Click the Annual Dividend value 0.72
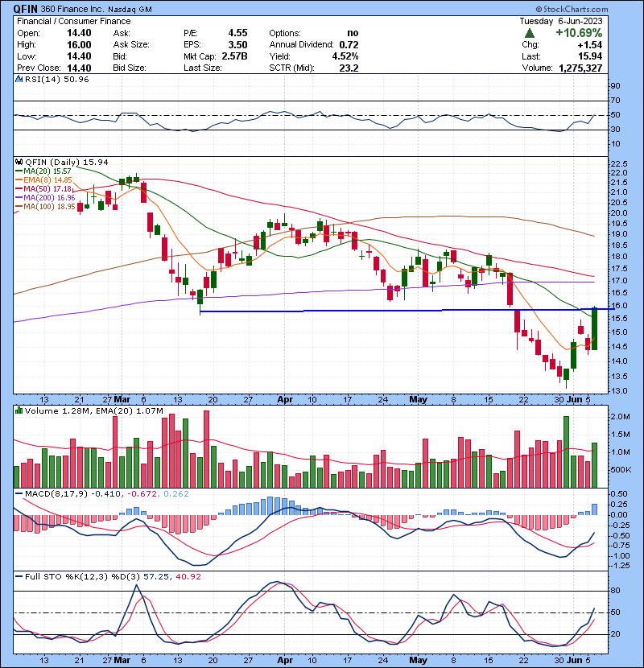Viewport: 644px width, 668px height. (x=349, y=45)
